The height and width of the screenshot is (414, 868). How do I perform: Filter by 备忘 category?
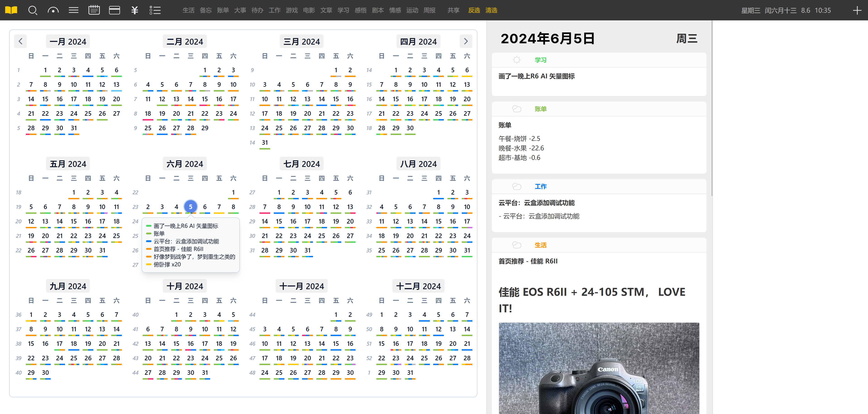206,10
